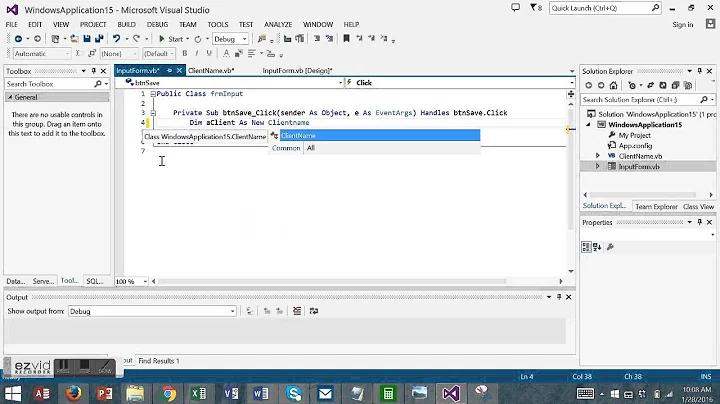
Task: Open the Windows Start button
Action: click(x=13, y=394)
